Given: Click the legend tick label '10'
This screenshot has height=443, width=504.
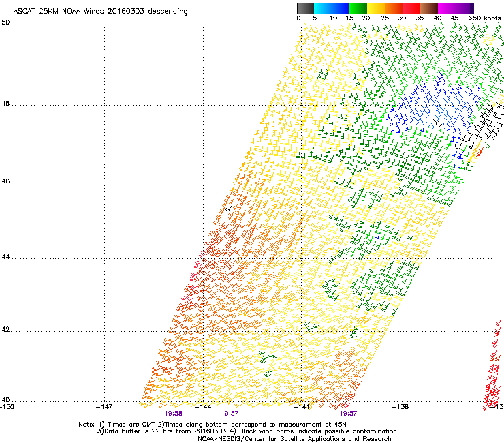Looking at the screenshot, I should (333, 18).
